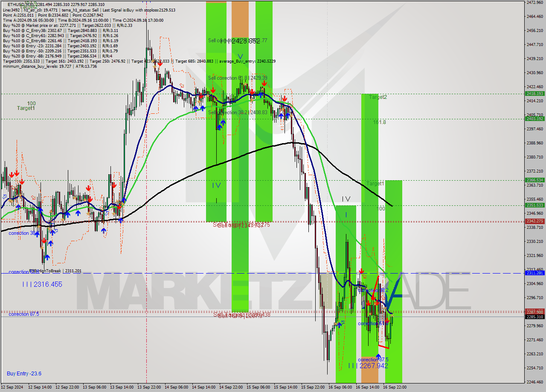Click the 'Point A:2251.011' info line
546x392 pixels.
pos(53,15)
